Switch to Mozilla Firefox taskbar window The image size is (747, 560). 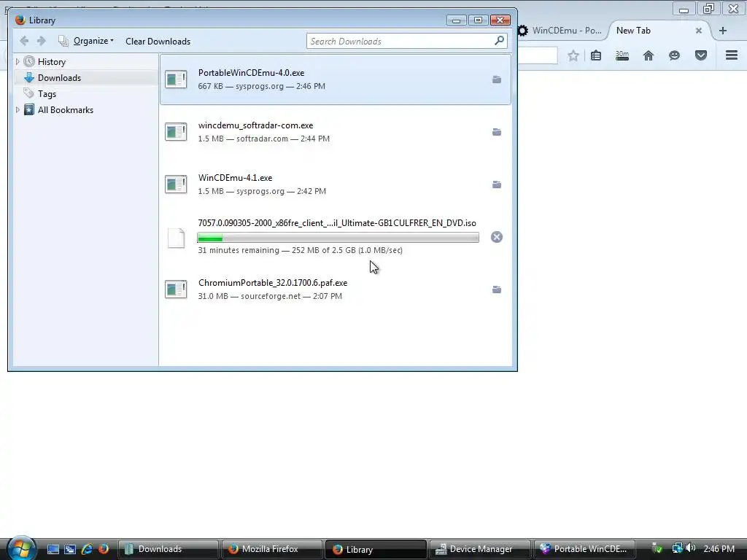(x=271, y=549)
